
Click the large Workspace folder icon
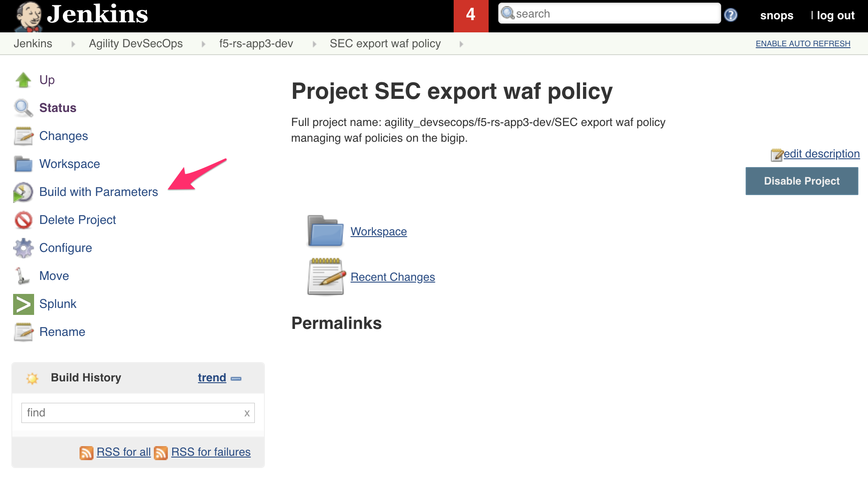tap(326, 231)
